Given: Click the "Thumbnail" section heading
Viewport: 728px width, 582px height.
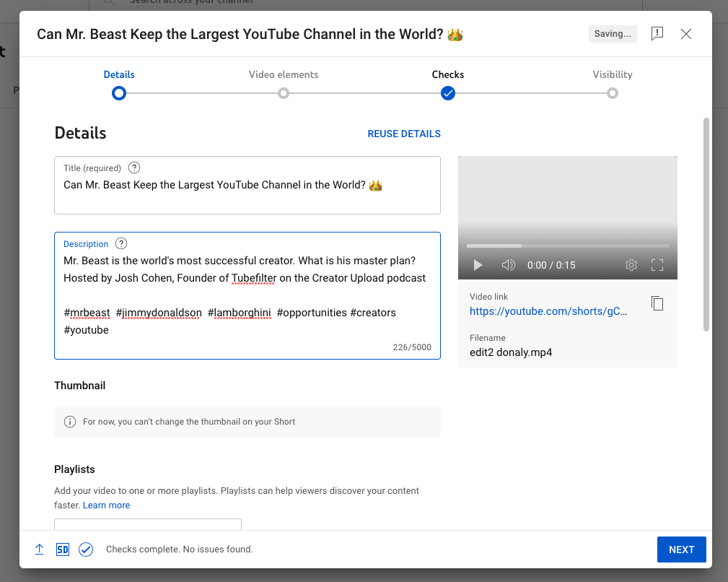Looking at the screenshot, I should point(80,386).
